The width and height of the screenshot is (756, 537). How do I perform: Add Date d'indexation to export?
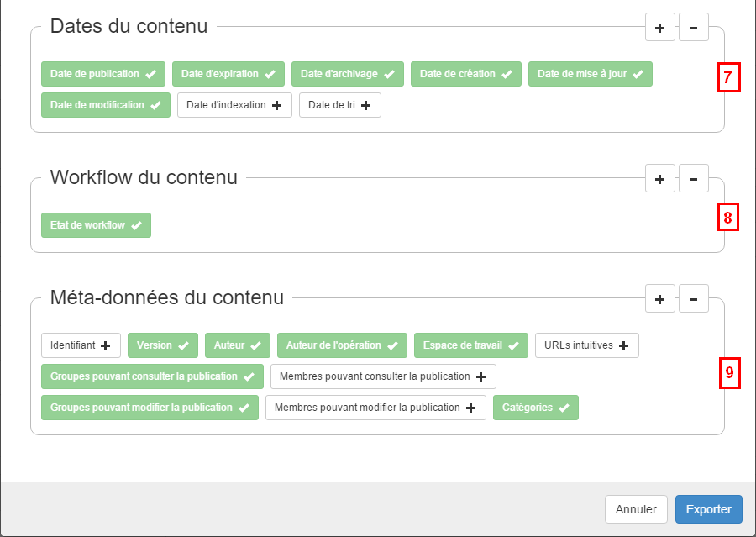pos(234,105)
